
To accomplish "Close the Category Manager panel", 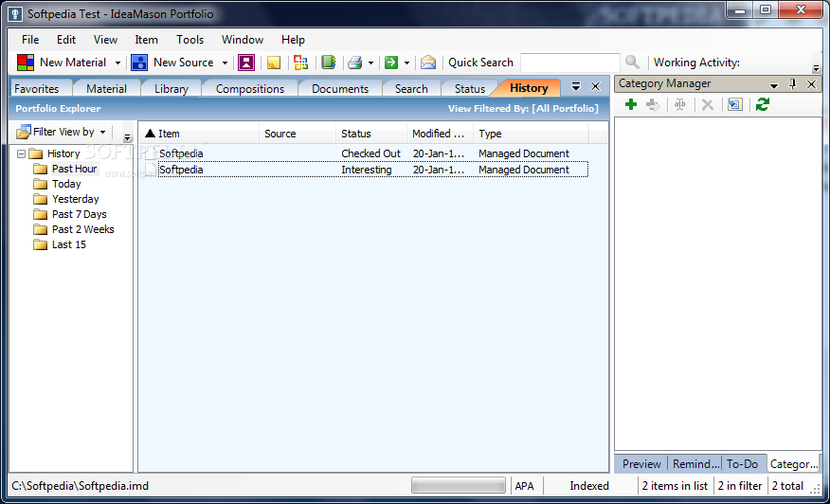I will tap(811, 84).
